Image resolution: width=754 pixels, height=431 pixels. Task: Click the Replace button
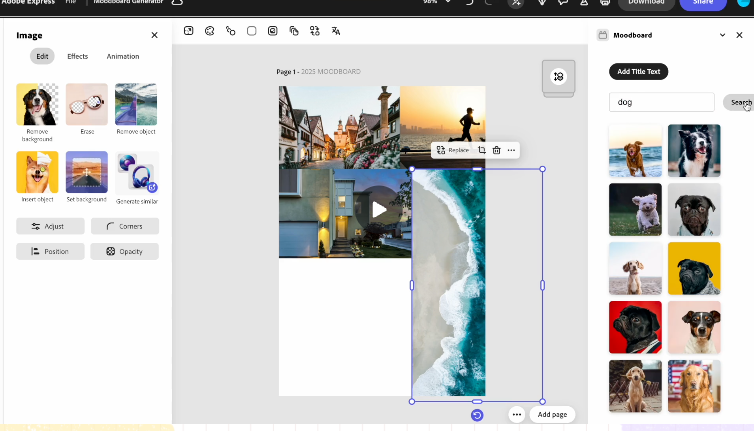[x=453, y=150]
